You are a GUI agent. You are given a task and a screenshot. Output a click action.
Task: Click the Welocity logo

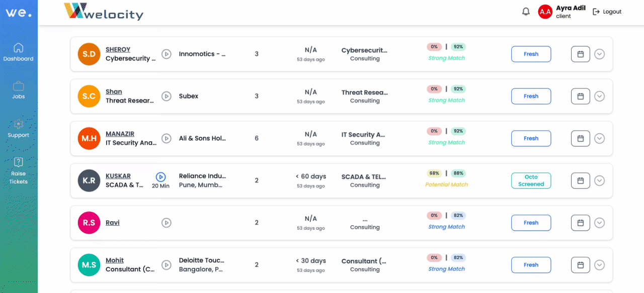(104, 12)
